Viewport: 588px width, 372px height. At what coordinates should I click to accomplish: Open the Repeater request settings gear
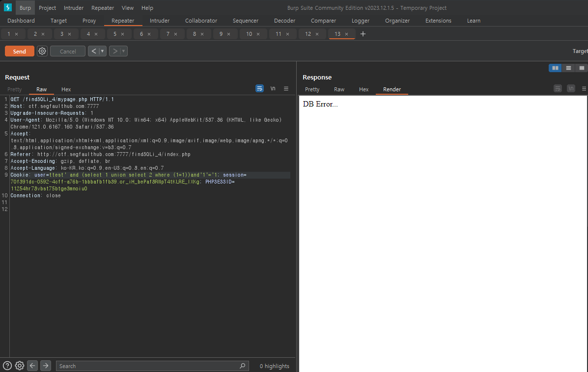(42, 51)
